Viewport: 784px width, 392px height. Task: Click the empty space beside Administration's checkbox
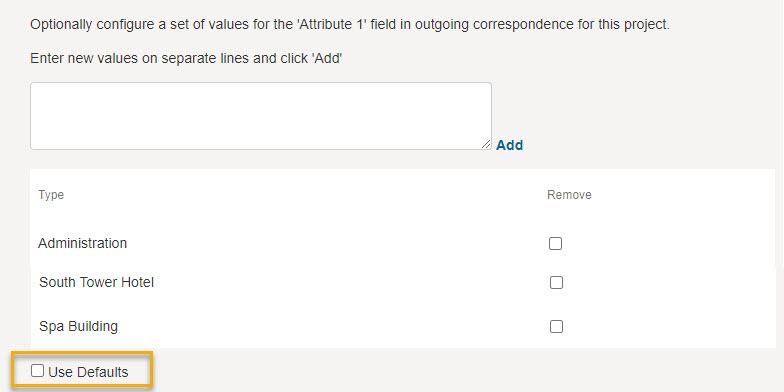[668, 244]
